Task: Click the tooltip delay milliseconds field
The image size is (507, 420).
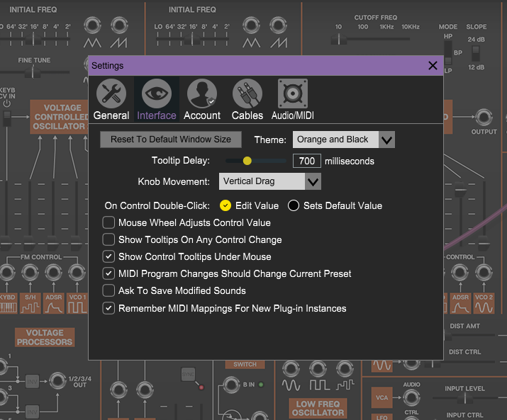Action: click(x=306, y=161)
